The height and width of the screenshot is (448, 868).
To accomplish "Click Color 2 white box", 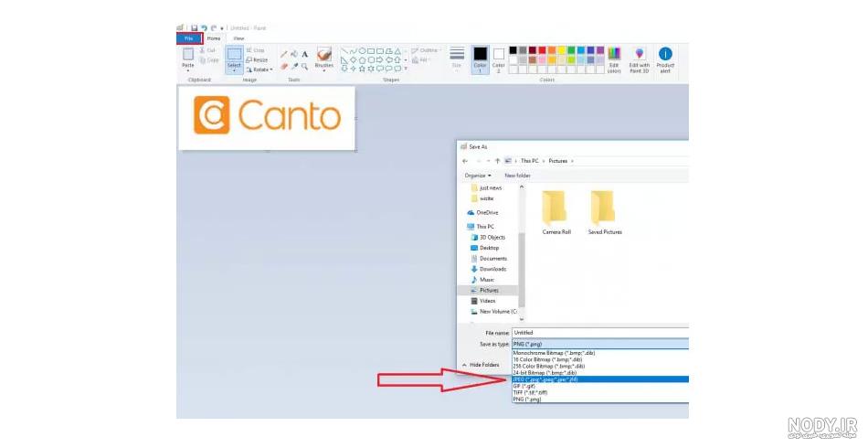I will click(x=498, y=54).
